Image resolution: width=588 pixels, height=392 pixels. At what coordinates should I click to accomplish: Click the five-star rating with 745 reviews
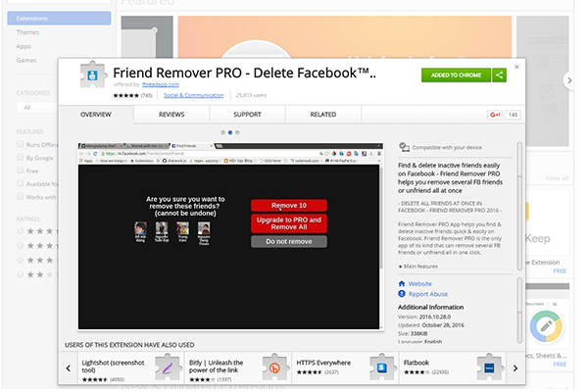tap(132, 95)
